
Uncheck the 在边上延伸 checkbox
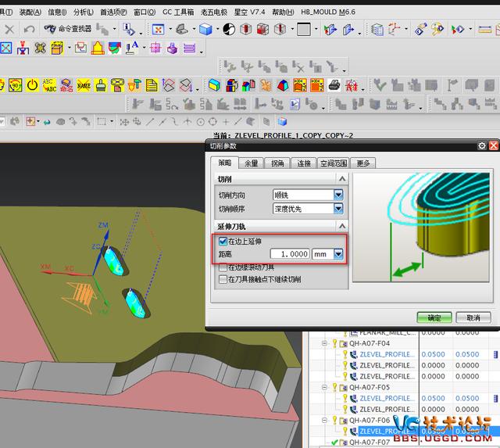pyautogui.click(x=223, y=242)
